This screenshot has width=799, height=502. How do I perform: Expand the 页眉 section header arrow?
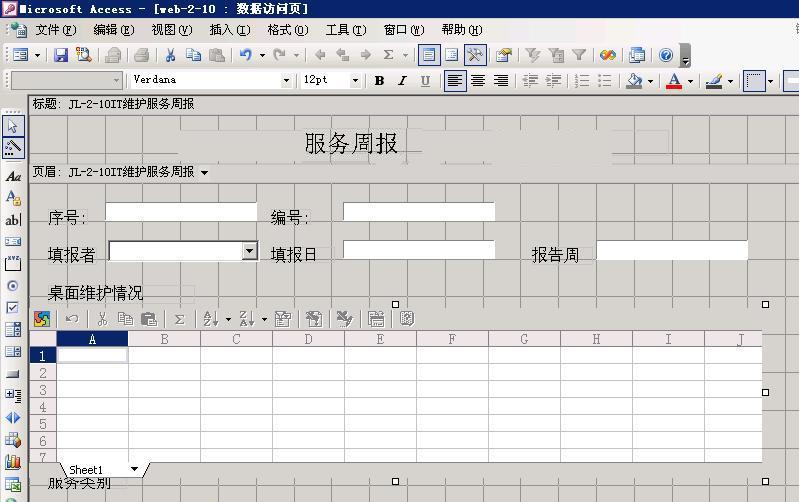pos(204,173)
